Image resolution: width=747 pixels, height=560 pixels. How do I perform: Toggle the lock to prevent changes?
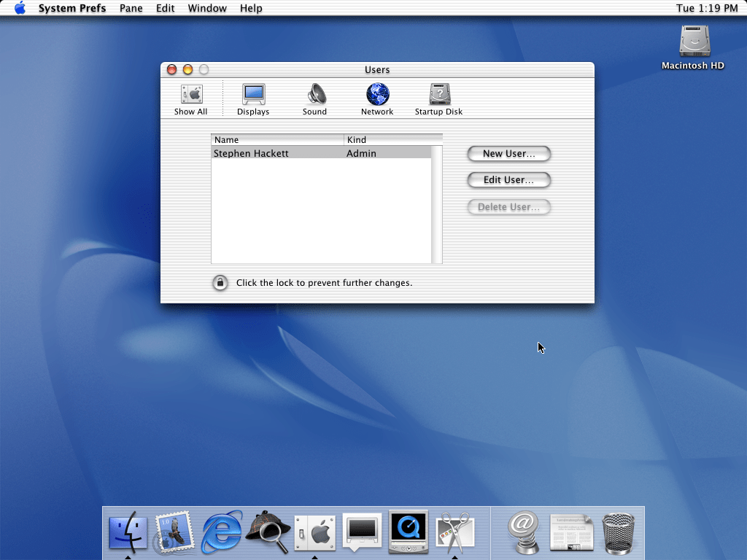click(220, 283)
